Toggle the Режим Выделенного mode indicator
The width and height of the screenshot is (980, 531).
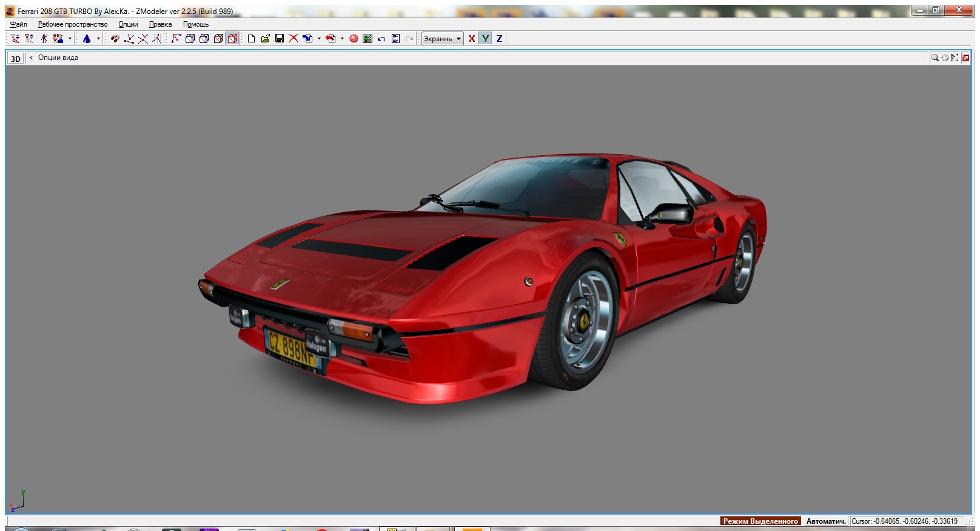pos(760,521)
